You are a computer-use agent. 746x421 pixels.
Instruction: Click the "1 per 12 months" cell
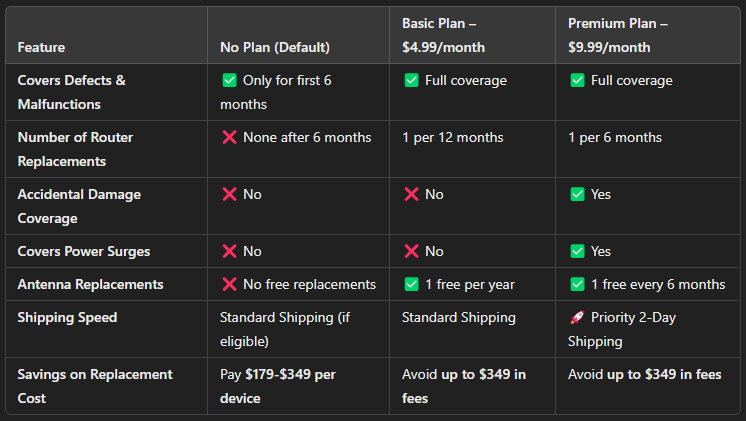tap(452, 138)
